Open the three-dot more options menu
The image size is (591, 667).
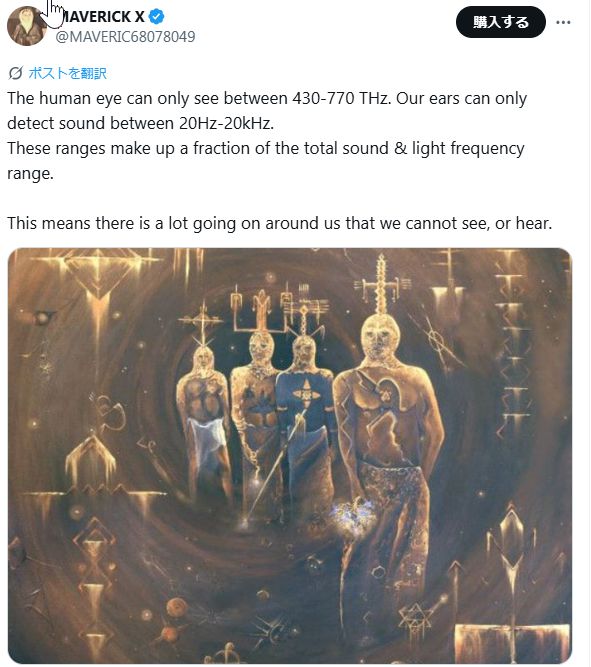[x=563, y=22]
